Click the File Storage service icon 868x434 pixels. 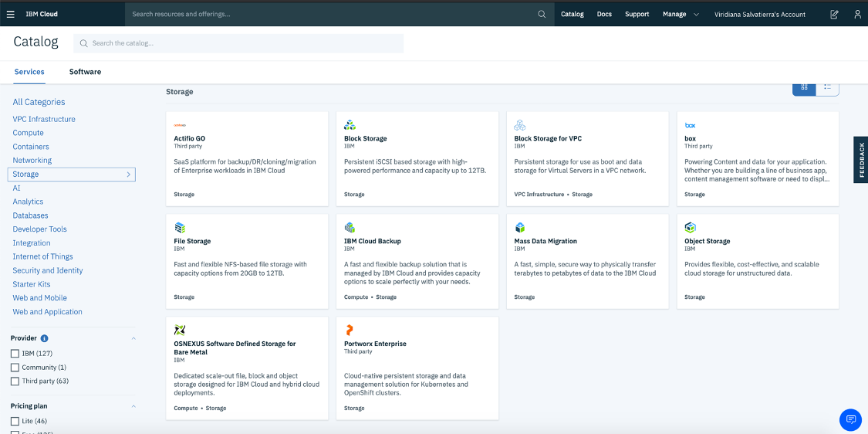180,227
